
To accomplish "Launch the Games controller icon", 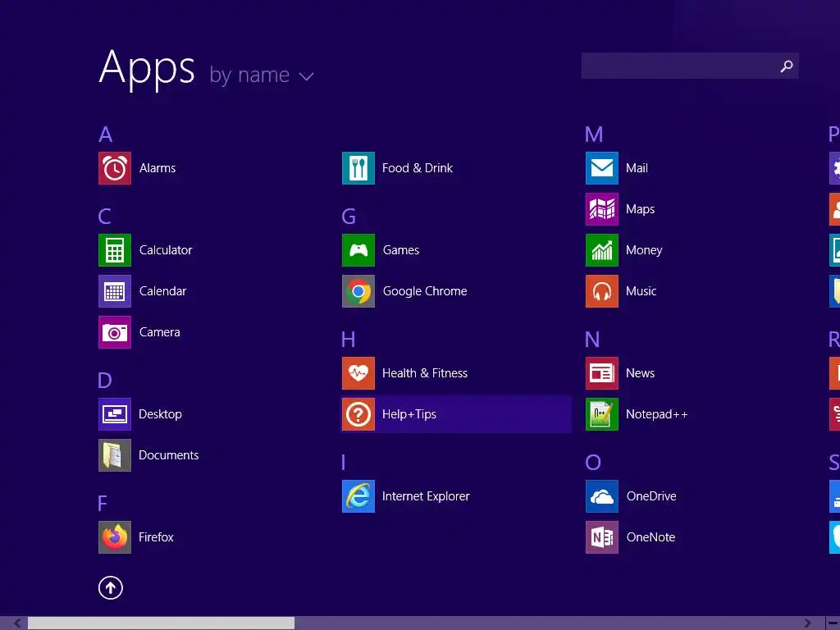I will [358, 250].
